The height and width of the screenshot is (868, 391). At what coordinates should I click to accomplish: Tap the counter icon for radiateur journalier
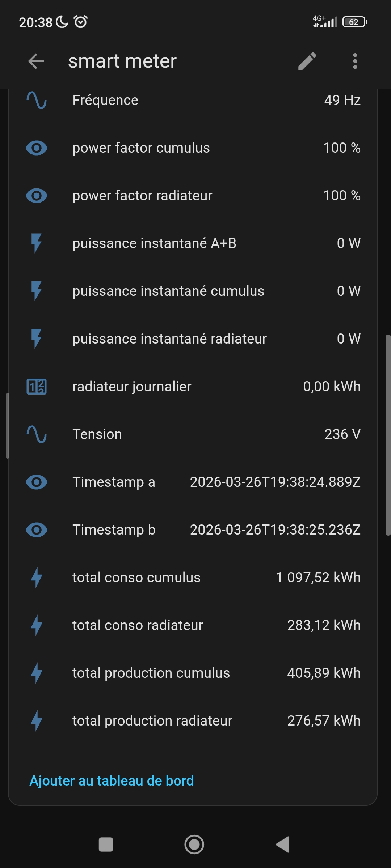[37, 387]
